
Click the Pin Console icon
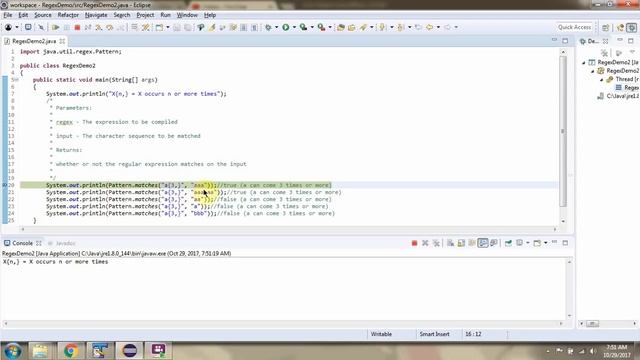point(509,243)
